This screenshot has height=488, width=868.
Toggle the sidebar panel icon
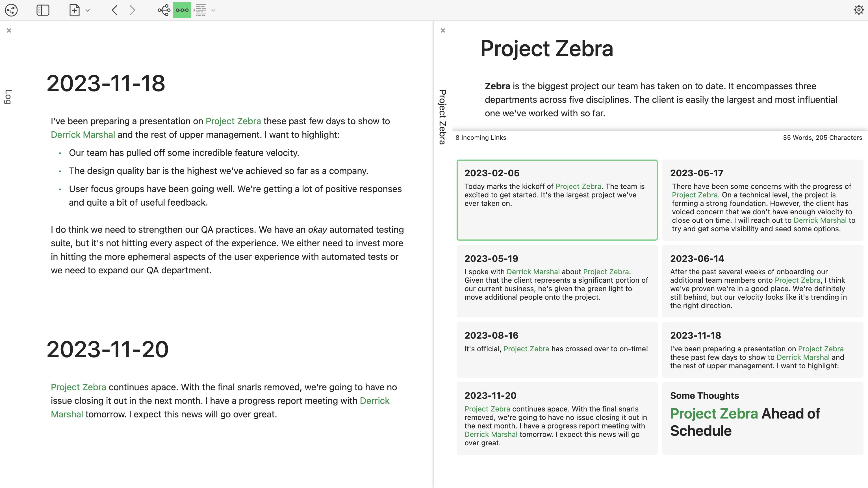(x=43, y=11)
